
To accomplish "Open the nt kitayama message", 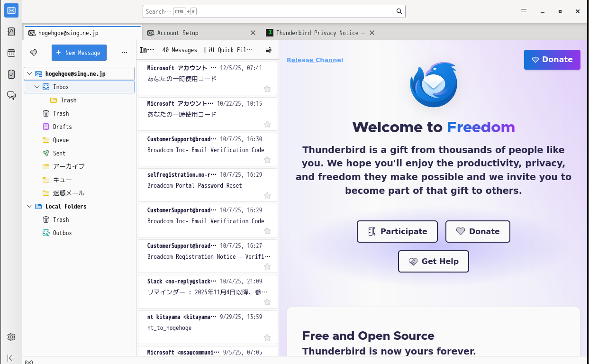I will (208, 327).
